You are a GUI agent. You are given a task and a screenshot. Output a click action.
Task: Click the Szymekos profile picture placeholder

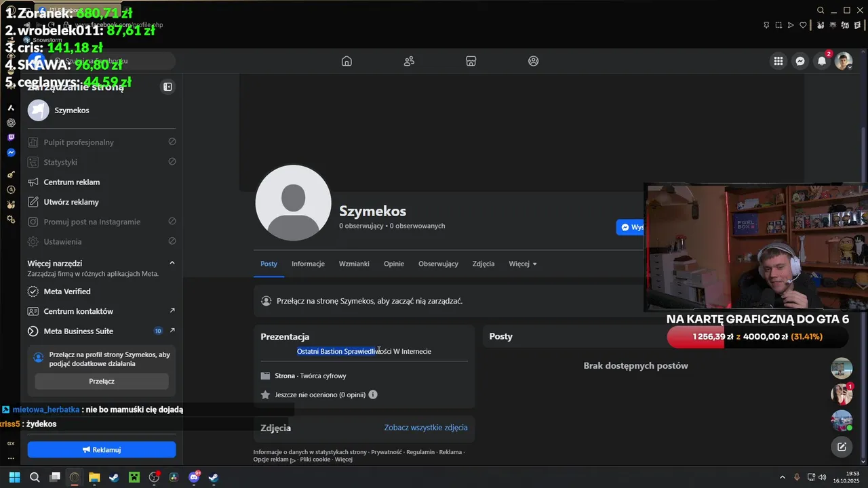pyautogui.click(x=293, y=203)
